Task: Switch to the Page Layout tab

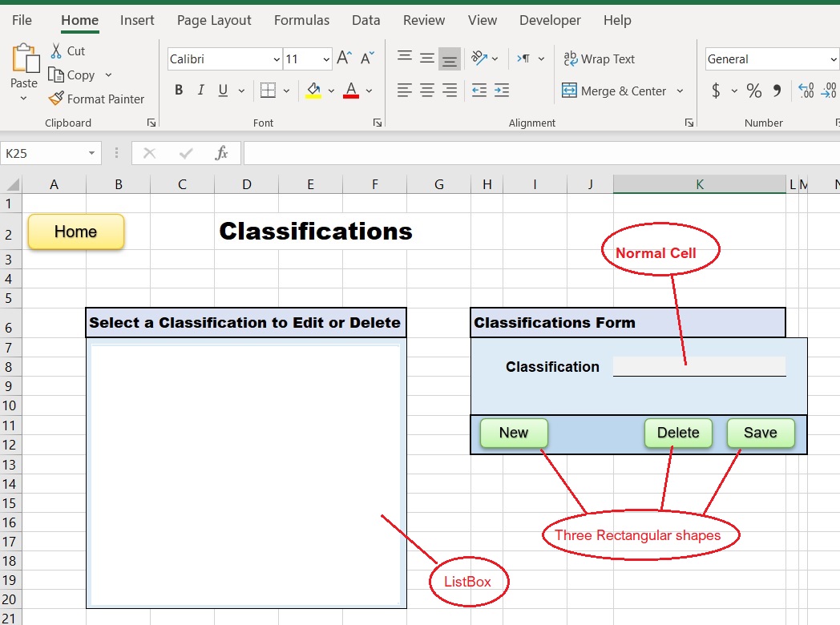Action: click(x=214, y=20)
